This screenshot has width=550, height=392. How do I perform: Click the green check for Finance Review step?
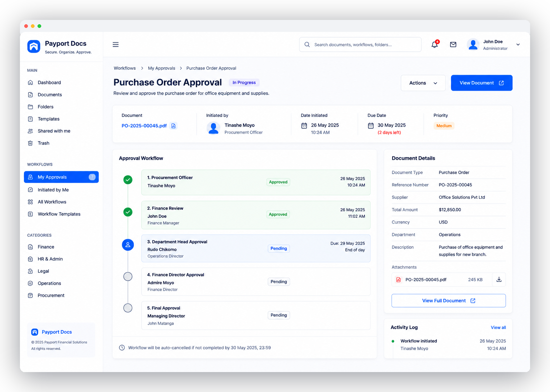(128, 212)
